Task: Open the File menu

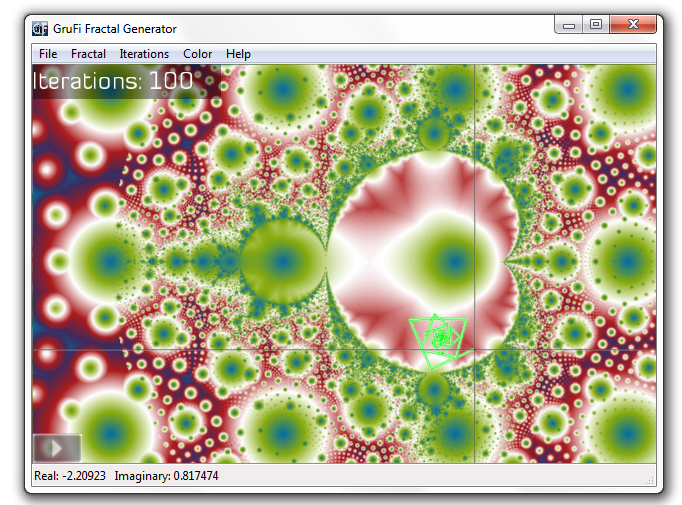Action: click(x=48, y=54)
